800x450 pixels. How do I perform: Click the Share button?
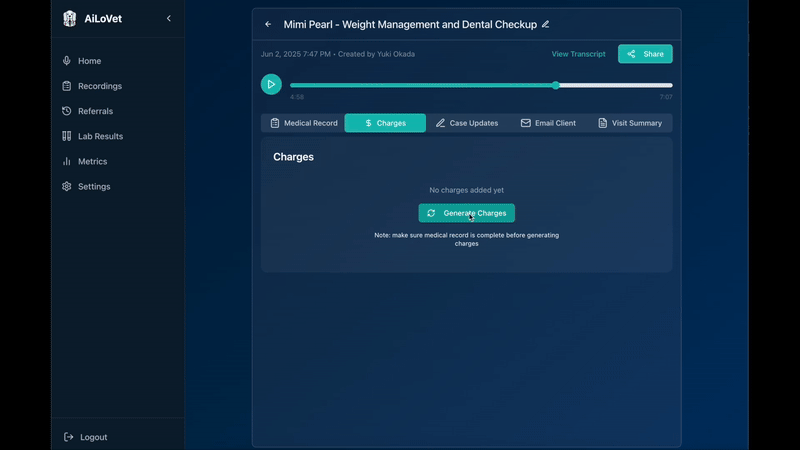645,54
